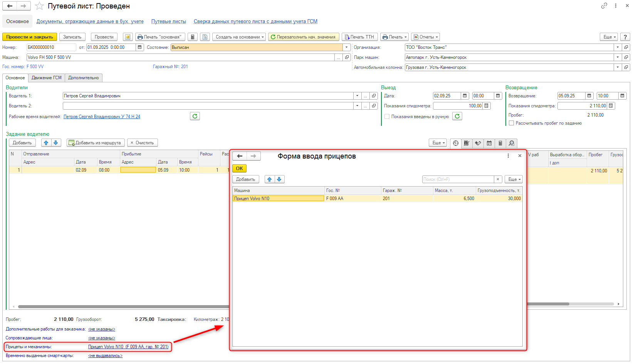Viewport: 636px width, 364px height.
Task: Click the 'Номер' document number field
Action: [51, 47]
